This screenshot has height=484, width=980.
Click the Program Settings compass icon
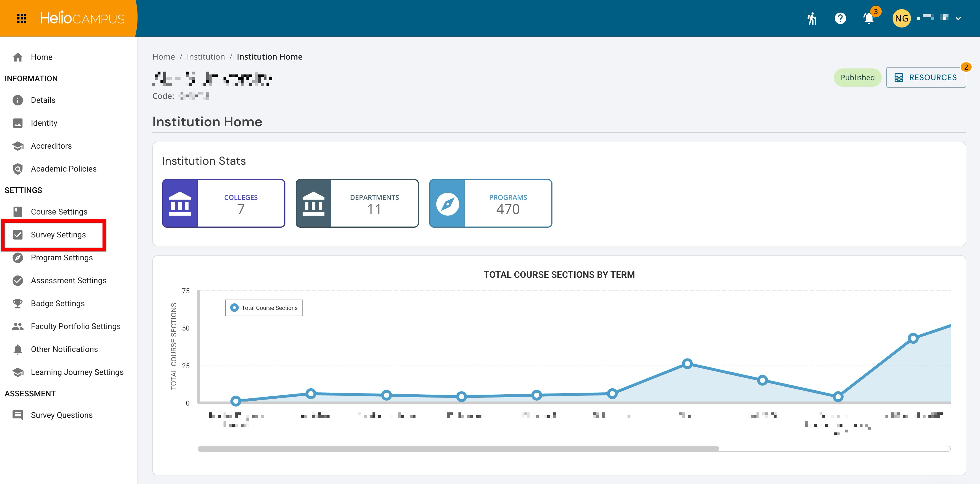17,258
